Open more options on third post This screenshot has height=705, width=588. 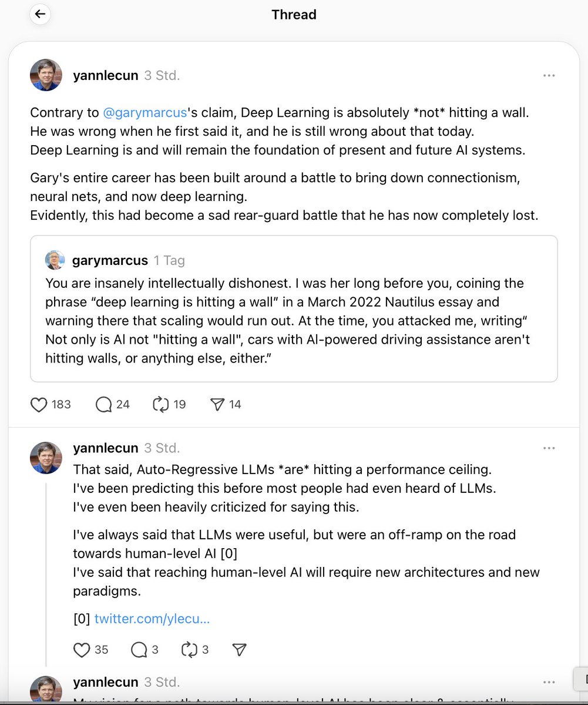click(x=549, y=682)
